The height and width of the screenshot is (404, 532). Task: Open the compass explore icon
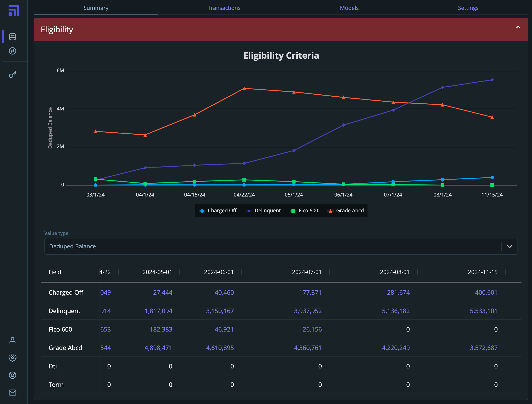[x=13, y=51]
